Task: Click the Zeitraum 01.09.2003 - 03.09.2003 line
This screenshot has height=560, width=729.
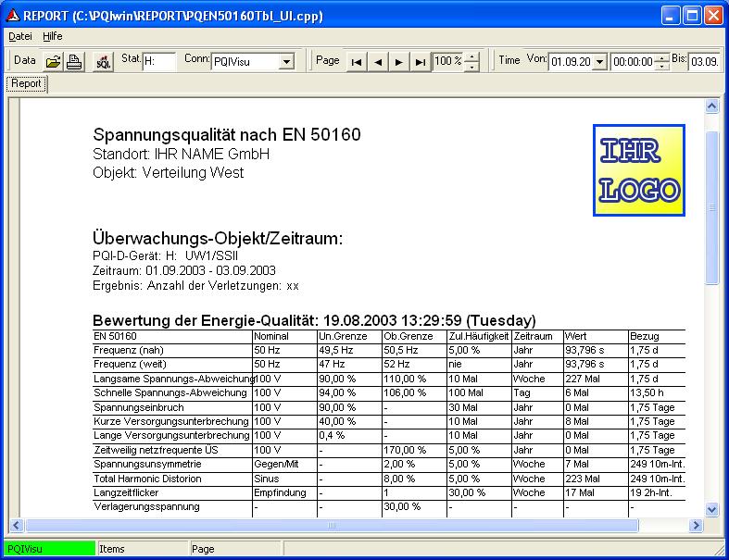Action: (184, 270)
